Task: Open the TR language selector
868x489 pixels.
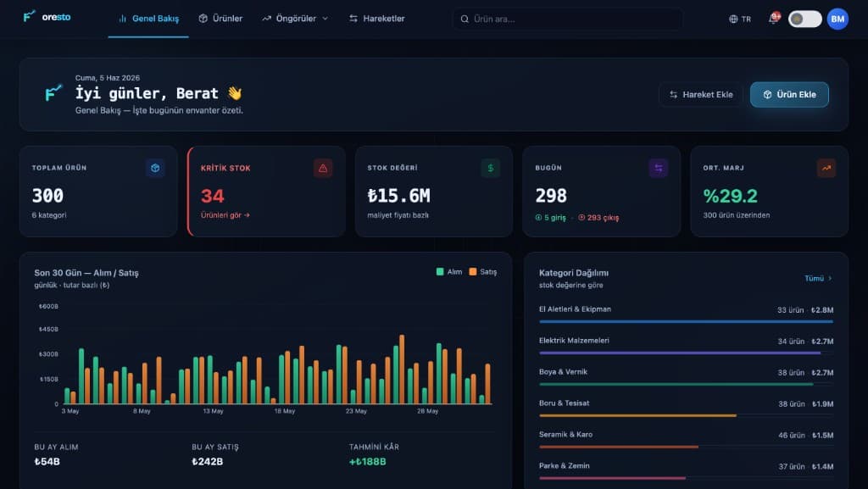Action: click(740, 19)
